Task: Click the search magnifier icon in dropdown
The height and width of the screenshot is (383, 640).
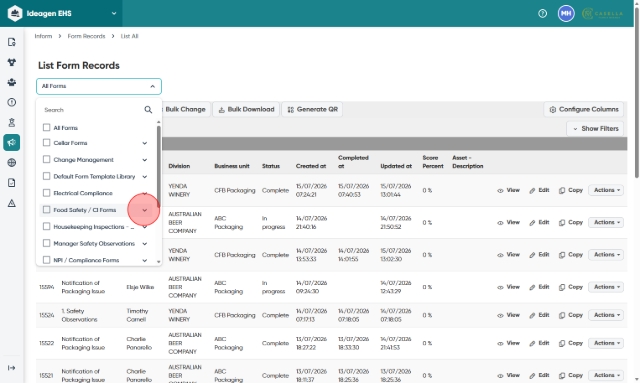Action: coord(148,109)
